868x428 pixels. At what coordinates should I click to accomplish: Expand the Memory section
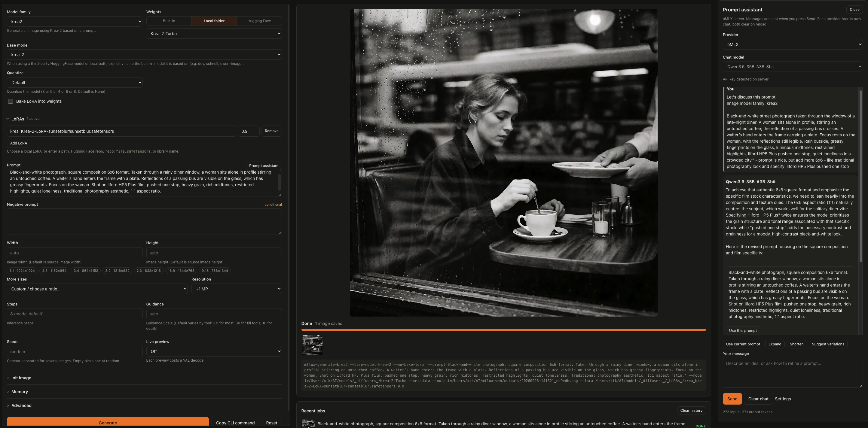click(x=17, y=392)
